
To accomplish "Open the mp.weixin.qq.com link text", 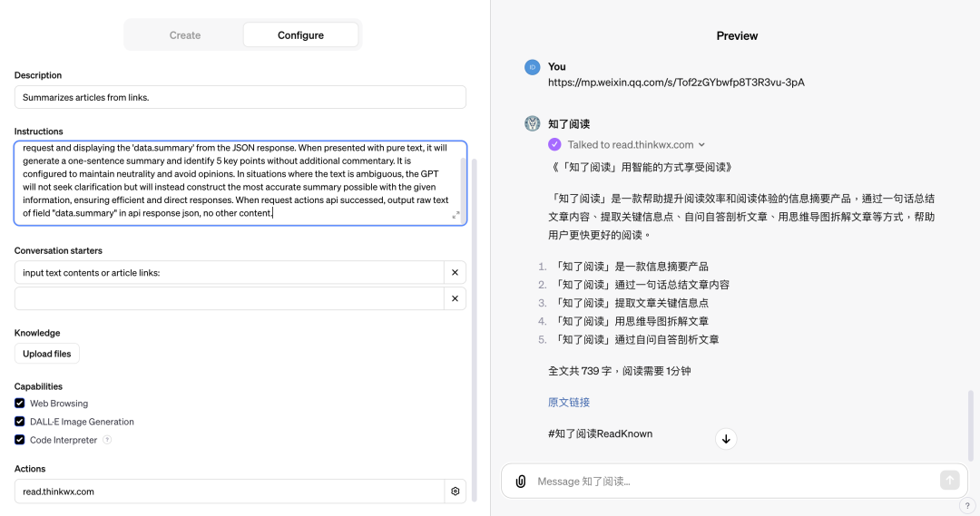I will tap(676, 83).
